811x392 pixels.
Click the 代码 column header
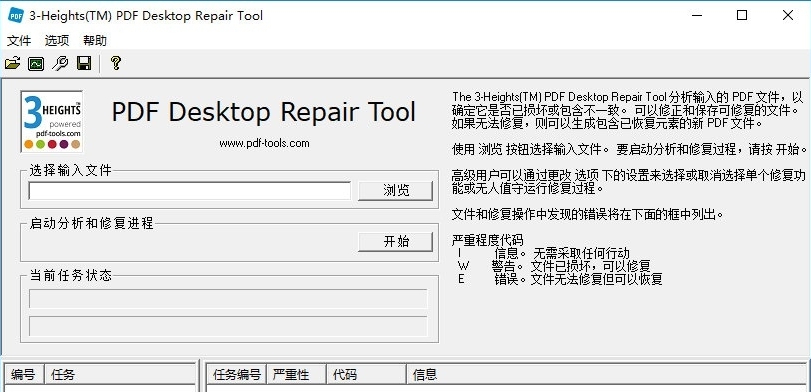[367, 375]
